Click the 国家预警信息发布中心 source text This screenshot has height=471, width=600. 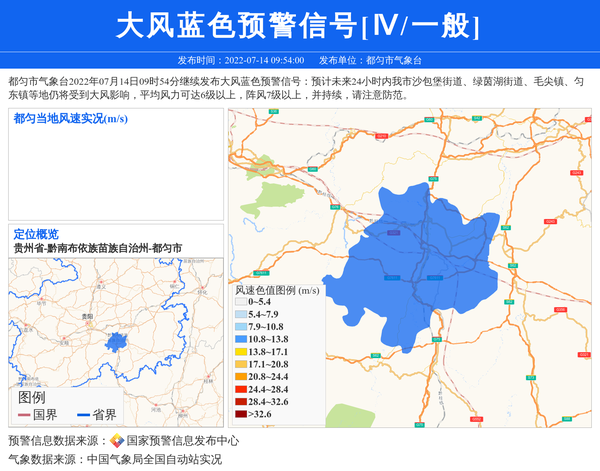tap(182, 441)
